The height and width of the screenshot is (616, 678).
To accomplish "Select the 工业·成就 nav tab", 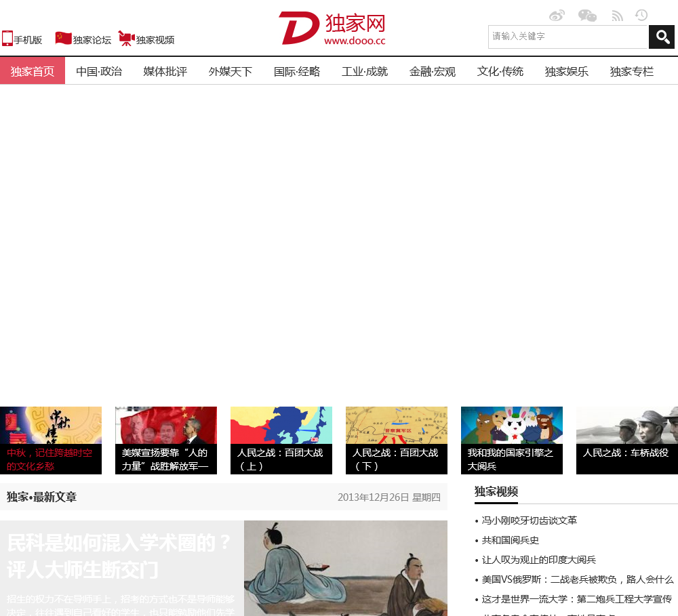I will pos(365,71).
